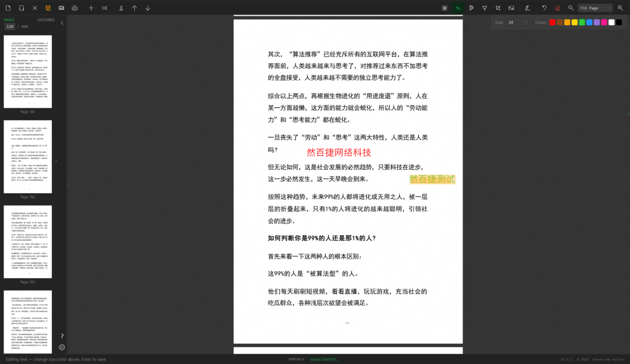Collapse the sidebar with the chevron
Viewport: 630px width, 364px height.
[x=62, y=23]
